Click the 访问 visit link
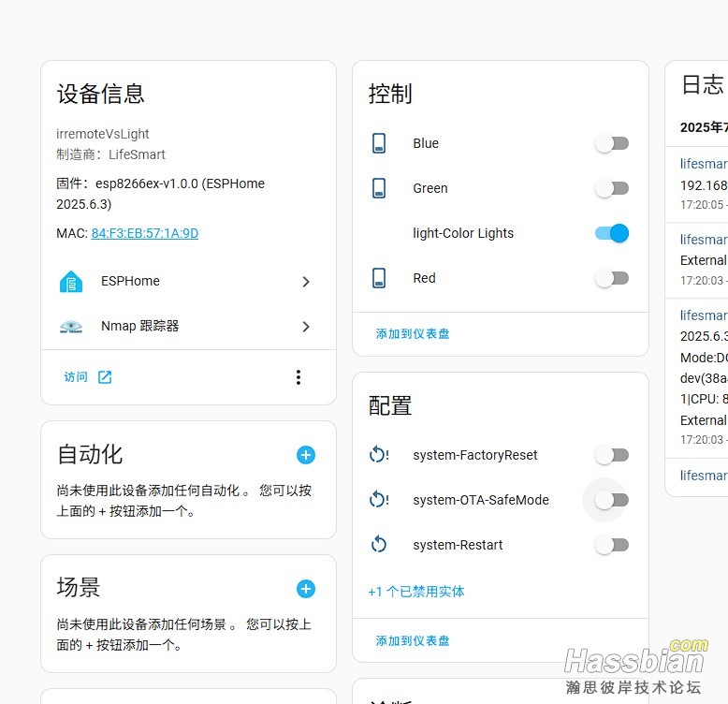This screenshot has height=704, width=728. [76, 376]
